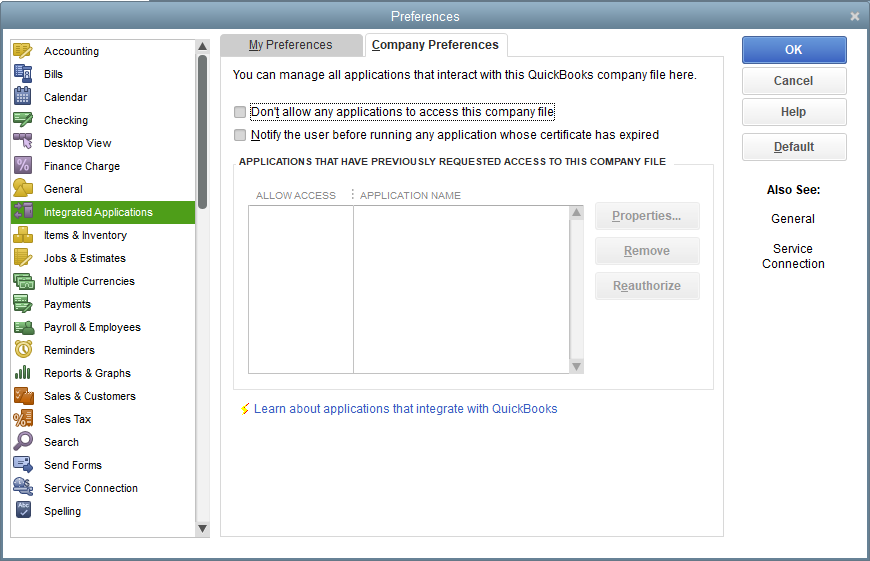Select Checking label in category list

(x=66, y=120)
